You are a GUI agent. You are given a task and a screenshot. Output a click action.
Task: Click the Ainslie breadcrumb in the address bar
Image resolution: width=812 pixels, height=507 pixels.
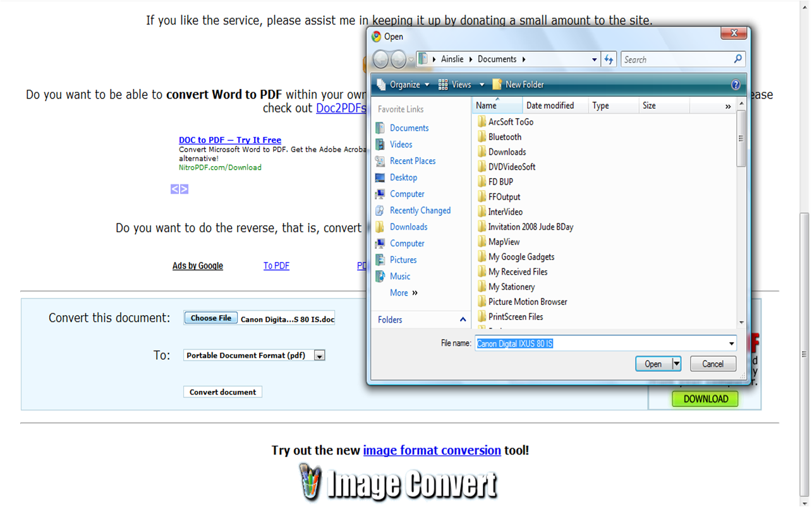point(452,59)
